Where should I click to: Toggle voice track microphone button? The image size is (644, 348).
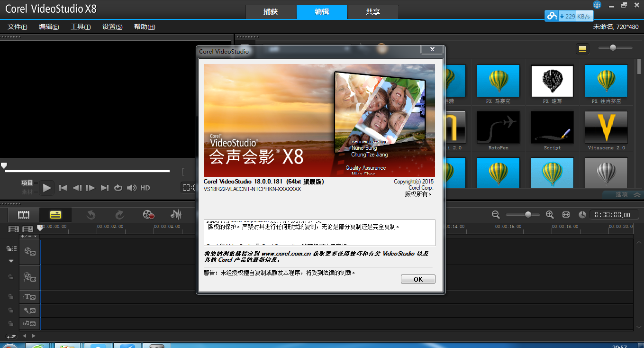point(29,310)
